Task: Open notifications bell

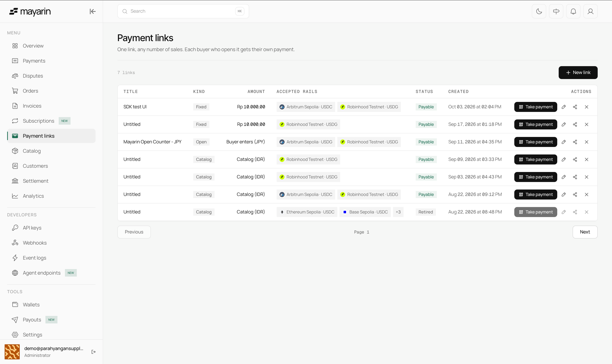Action: pyautogui.click(x=573, y=11)
